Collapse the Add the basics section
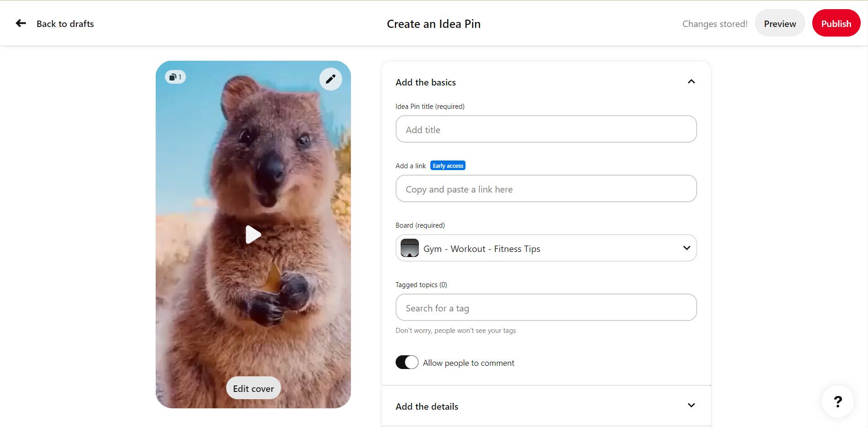868x428 pixels. point(691,81)
